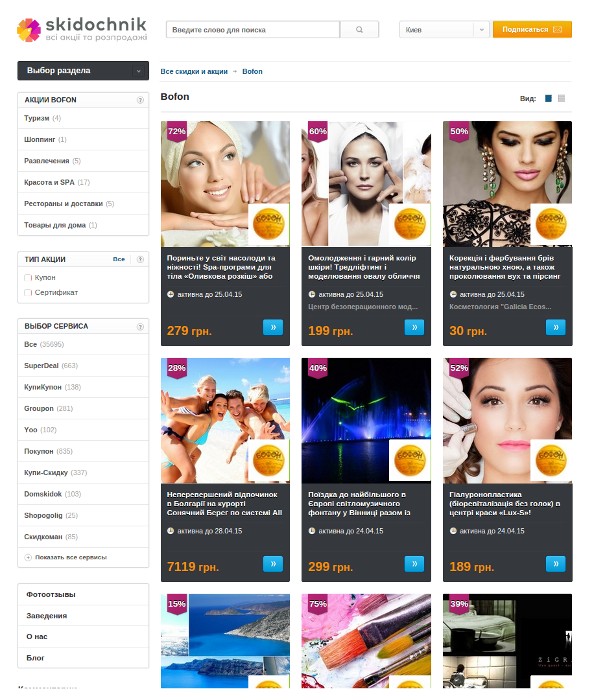Open Заведения page
The height and width of the screenshot is (700, 594).
point(83,616)
